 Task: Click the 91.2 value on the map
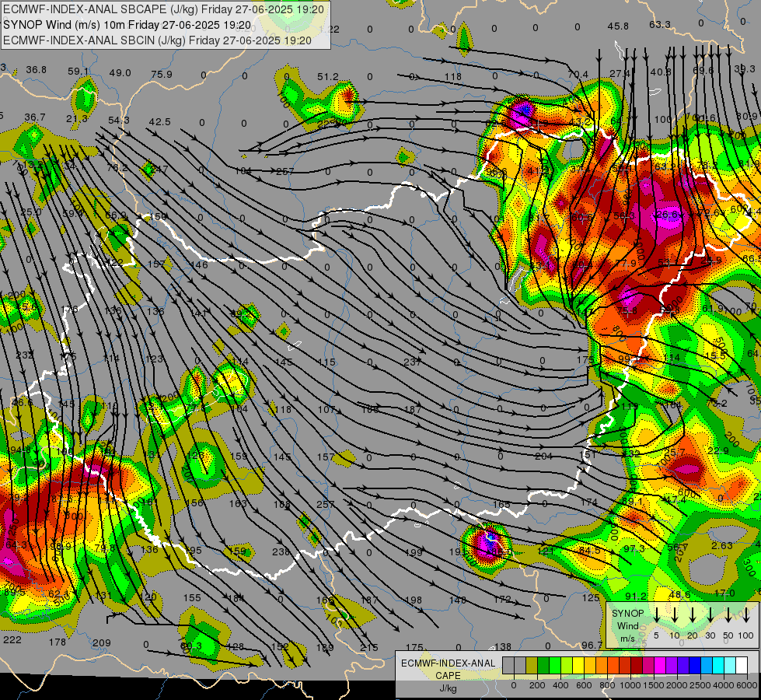pos(636,596)
